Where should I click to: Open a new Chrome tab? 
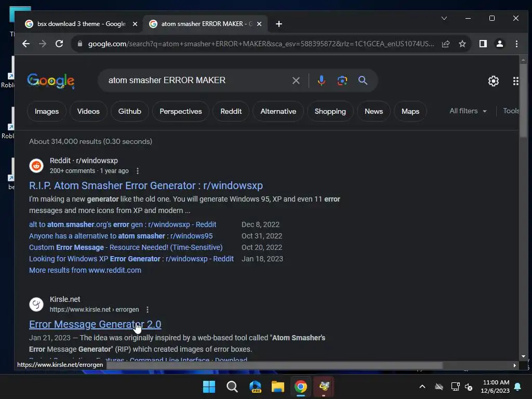tap(279, 24)
